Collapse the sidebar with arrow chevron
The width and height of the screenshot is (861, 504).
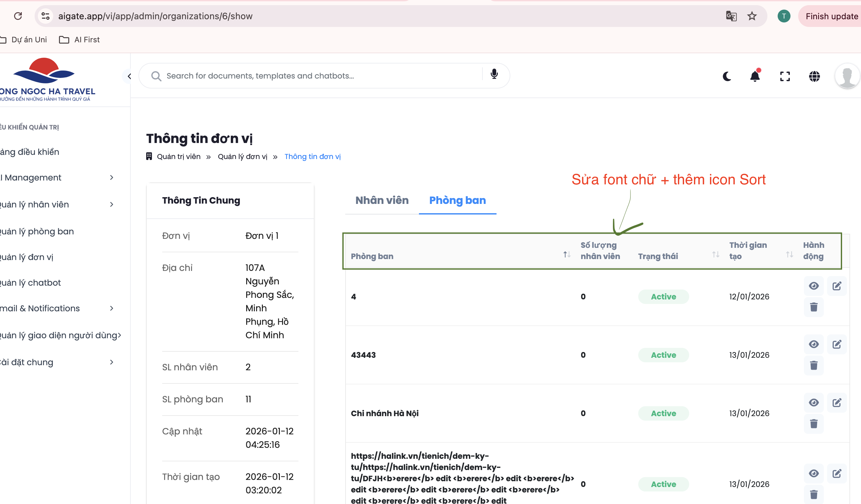point(129,76)
